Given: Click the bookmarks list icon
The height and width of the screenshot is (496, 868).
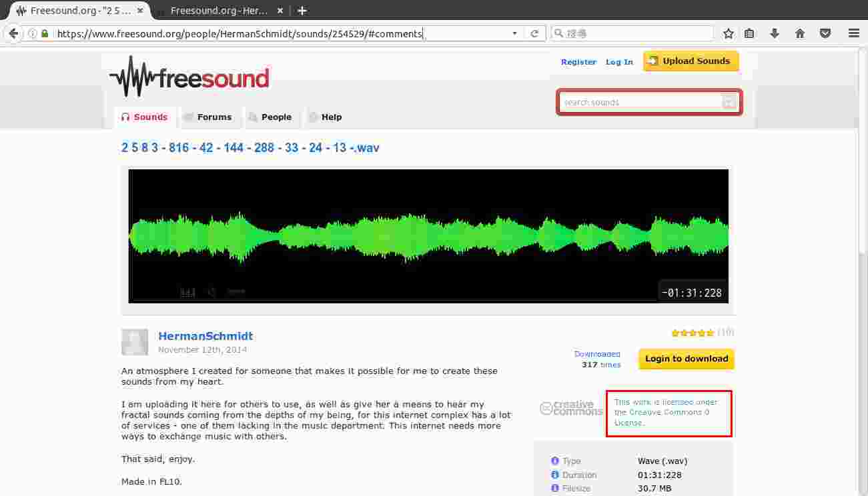Looking at the screenshot, I should click(x=750, y=33).
